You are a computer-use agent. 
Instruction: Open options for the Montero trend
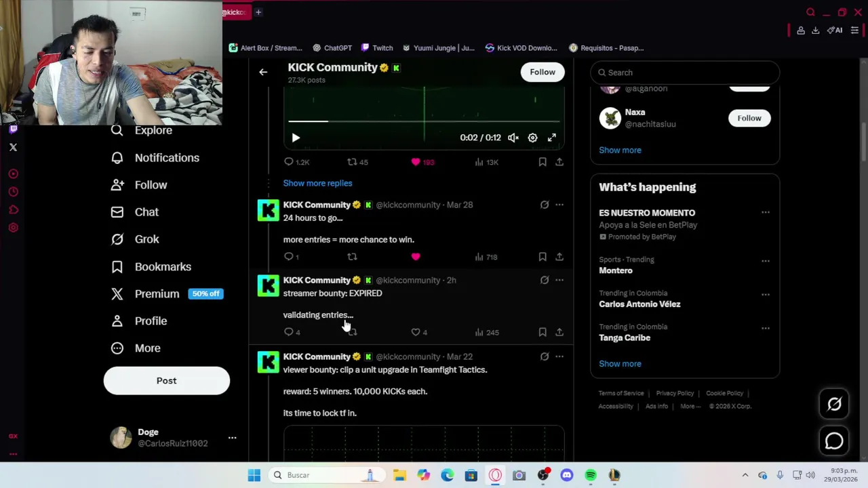[x=766, y=261]
